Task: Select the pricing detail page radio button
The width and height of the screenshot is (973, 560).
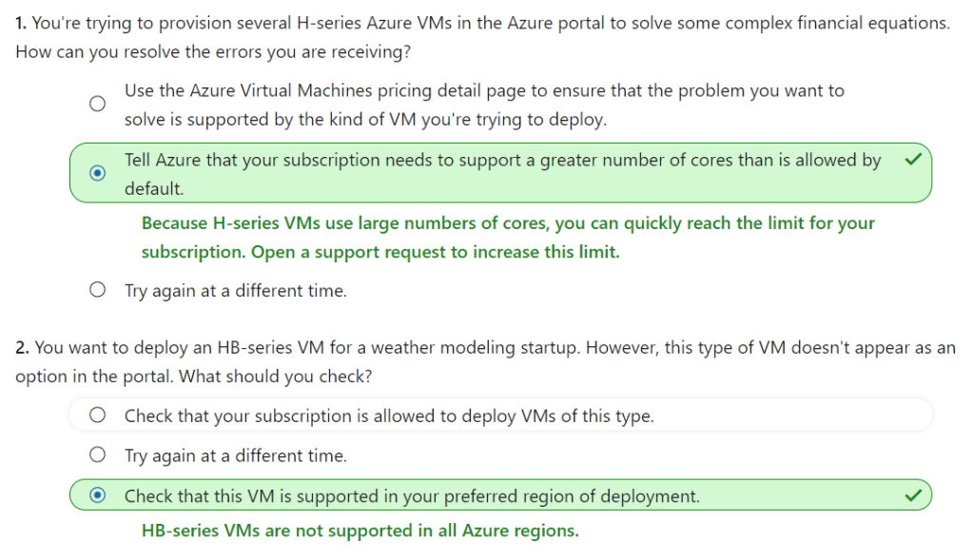Action: pos(97,105)
